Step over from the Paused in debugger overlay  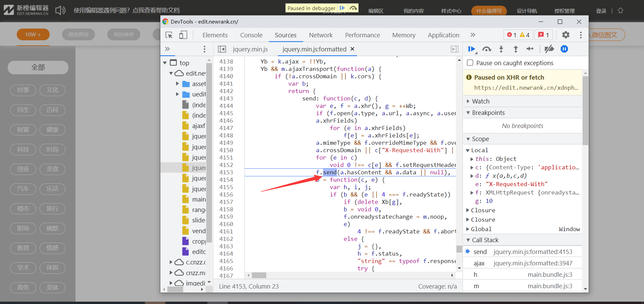[x=353, y=8]
